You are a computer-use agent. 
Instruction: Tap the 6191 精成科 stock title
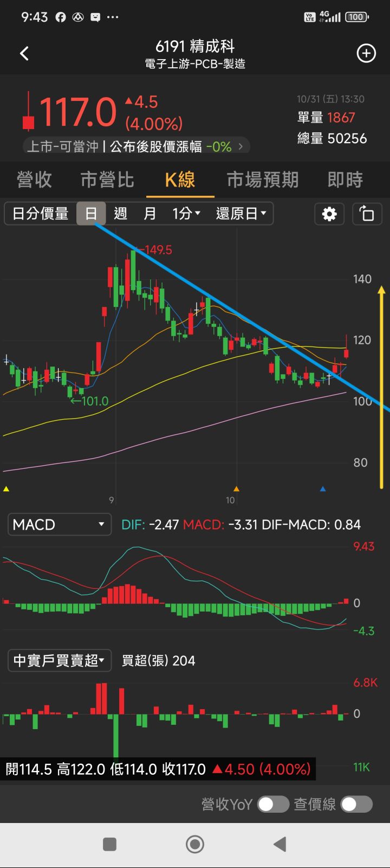[195, 47]
